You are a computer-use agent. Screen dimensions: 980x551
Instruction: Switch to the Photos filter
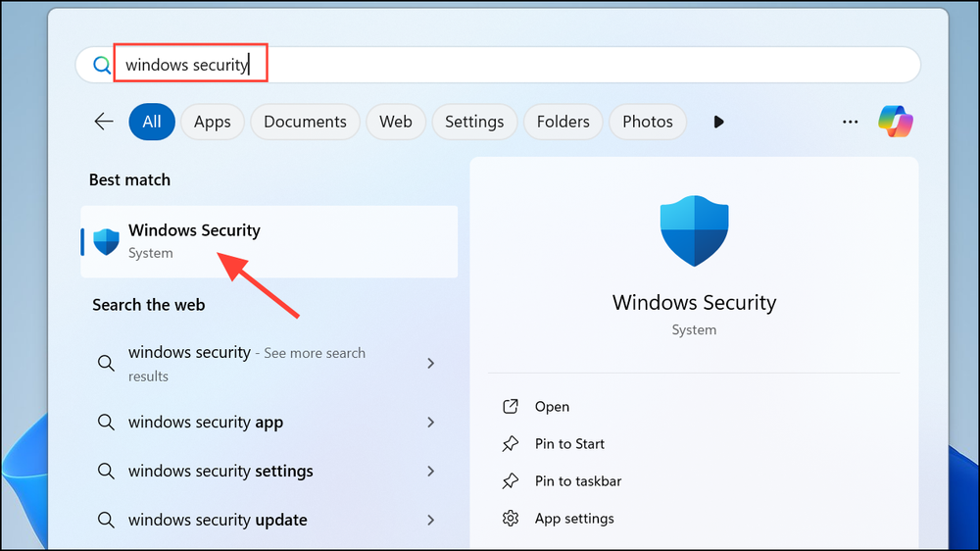(x=648, y=122)
